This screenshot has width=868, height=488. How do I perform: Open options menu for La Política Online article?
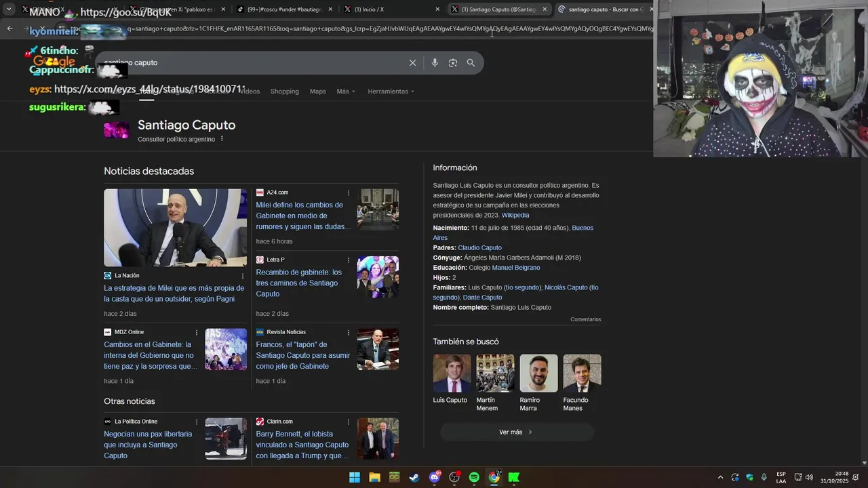point(197,422)
